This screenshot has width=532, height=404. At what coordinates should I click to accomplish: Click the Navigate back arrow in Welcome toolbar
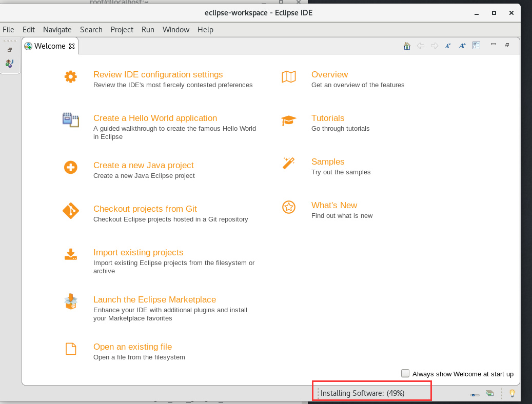pos(421,46)
